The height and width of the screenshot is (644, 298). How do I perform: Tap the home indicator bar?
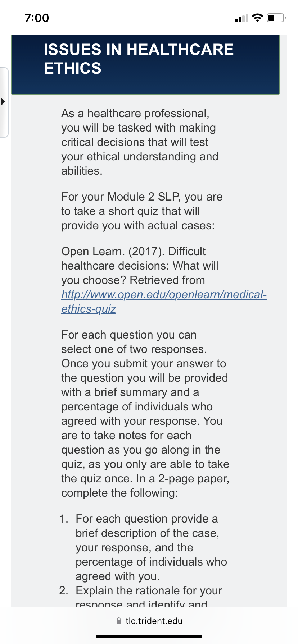[x=149, y=636]
